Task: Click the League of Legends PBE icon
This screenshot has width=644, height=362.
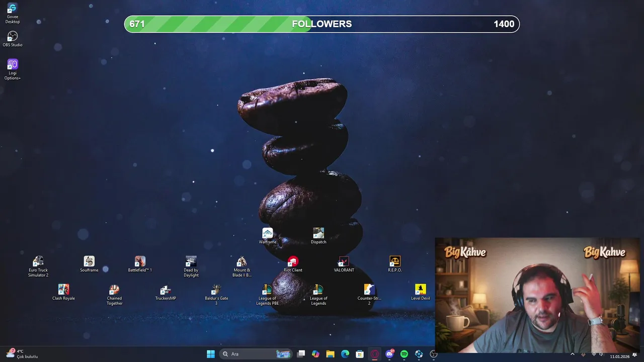Action: [268, 295]
